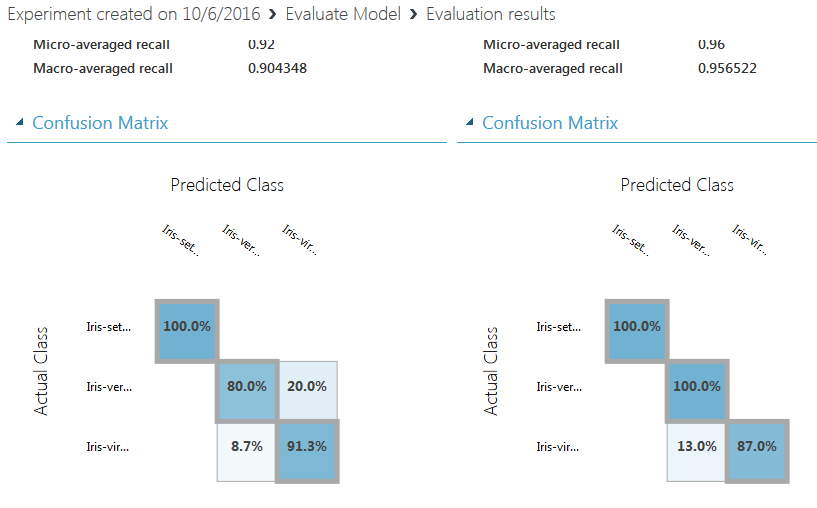Select the 91.3% cell in left matrix
Image resolution: width=817 pixels, height=508 pixels.
click(307, 447)
